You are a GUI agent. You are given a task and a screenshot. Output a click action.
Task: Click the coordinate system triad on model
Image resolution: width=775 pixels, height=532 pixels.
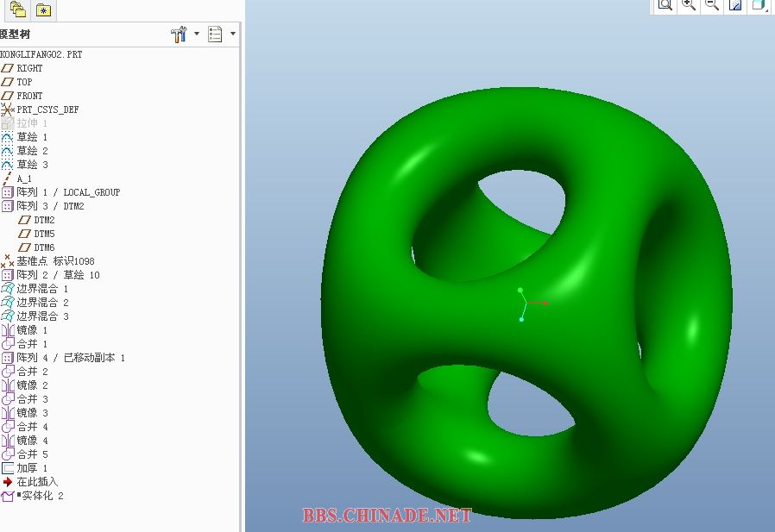pyautogui.click(x=531, y=304)
